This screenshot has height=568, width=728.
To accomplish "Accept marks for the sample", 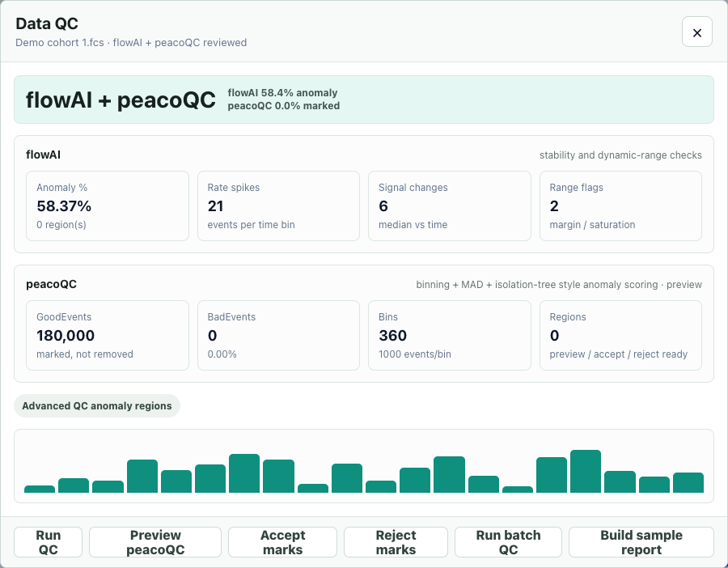I will point(282,542).
